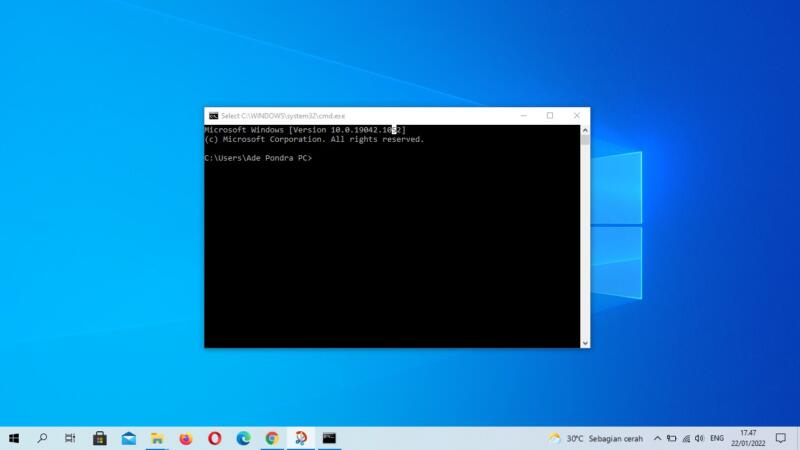Switch to Google Chrome on taskbar
The image size is (800, 450).
pos(272,438)
